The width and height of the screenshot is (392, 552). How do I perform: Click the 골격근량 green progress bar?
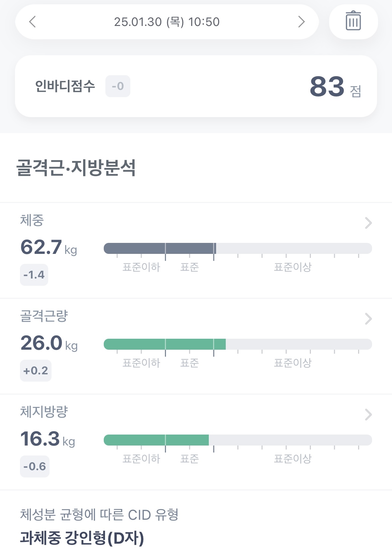coord(165,344)
